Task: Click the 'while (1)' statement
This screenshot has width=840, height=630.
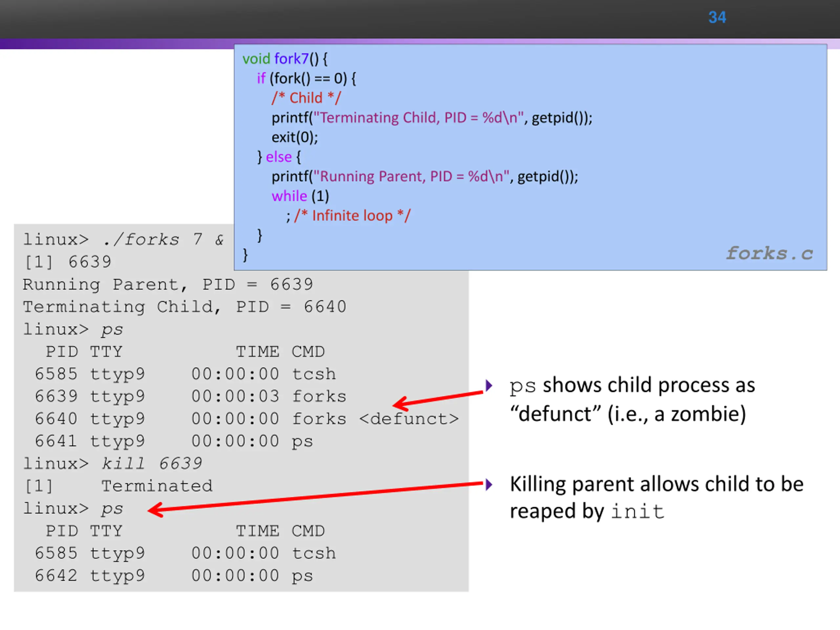Action: 300,196
